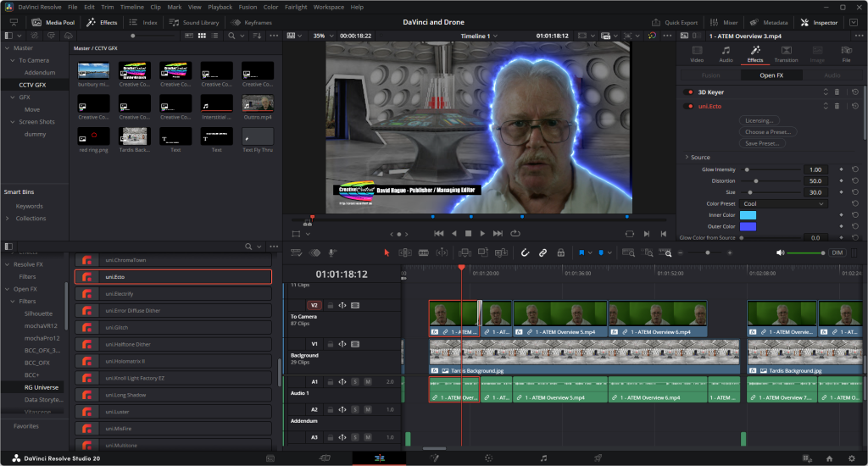Select the blade edit mode tool
The width and height of the screenshot is (868, 466).
click(x=424, y=253)
